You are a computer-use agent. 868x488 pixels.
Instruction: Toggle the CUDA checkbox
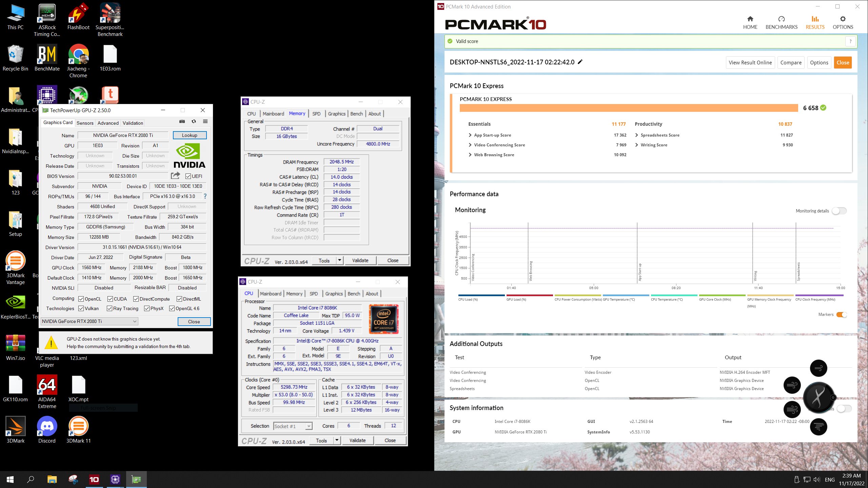110,299
